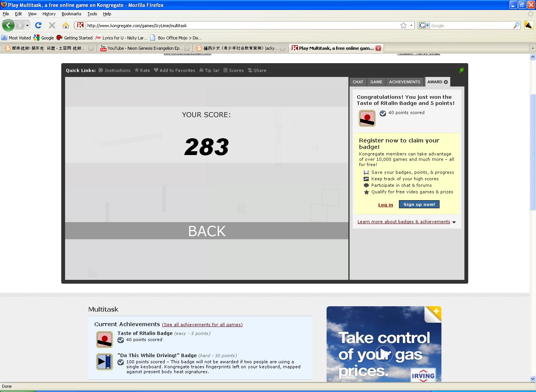Click inside the URL address field
536x392 pixels.
pos(241,25)
